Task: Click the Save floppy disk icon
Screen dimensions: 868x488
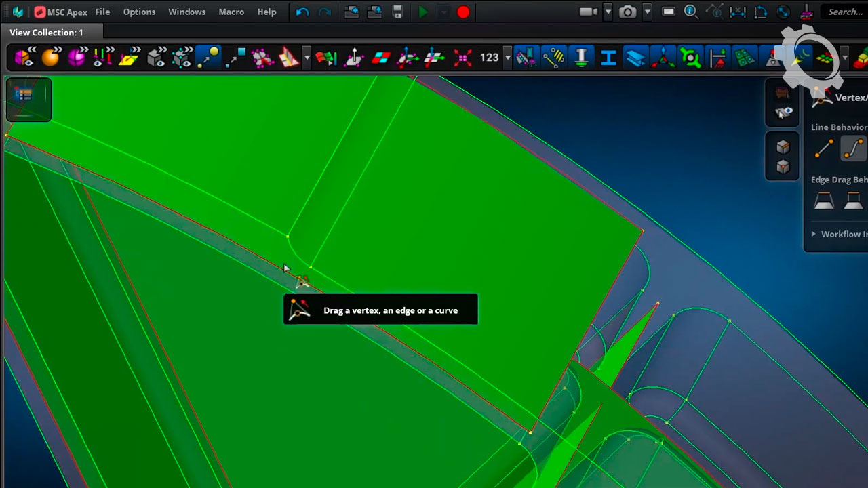Action: click(x=397, y=12)
